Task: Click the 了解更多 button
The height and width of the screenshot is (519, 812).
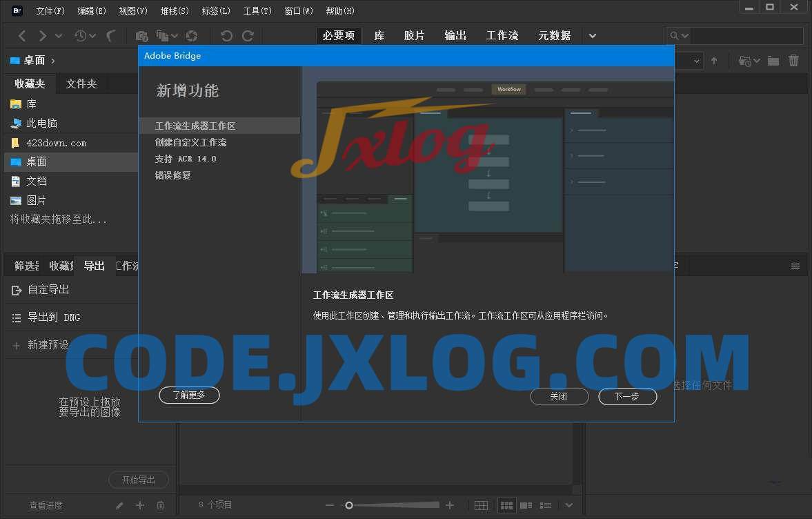Action: 189,395
